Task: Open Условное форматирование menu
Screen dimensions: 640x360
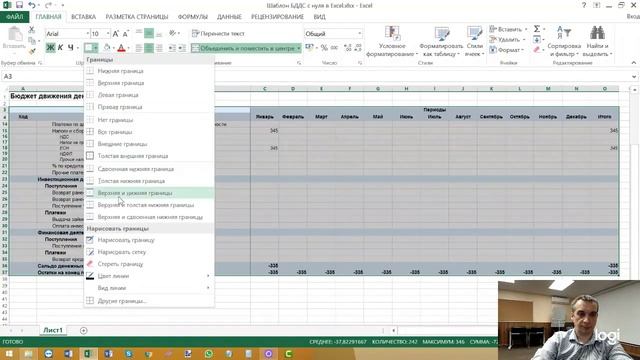Action: coord(392,41)
